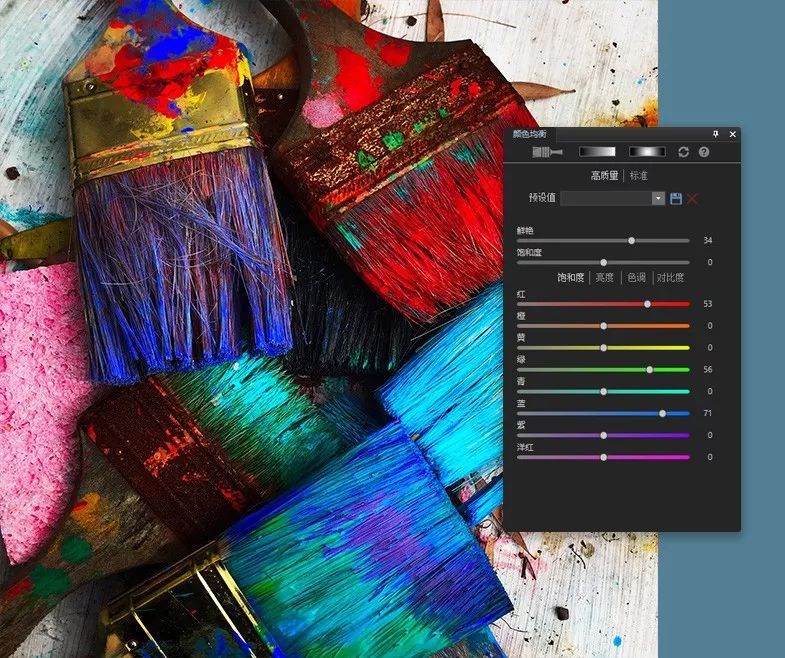Viewport: 785px width, 658px height.
Task: Click the 红 slider handle
Action: (647, 304)
